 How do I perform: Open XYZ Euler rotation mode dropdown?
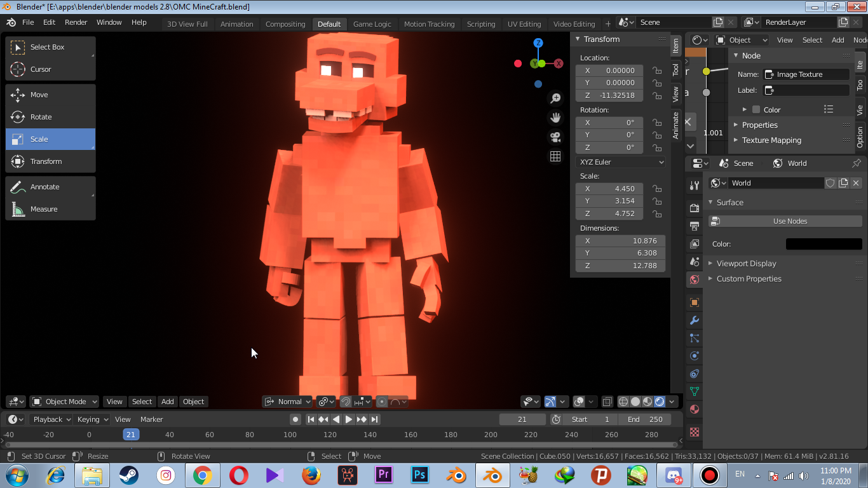click(620, 162)
